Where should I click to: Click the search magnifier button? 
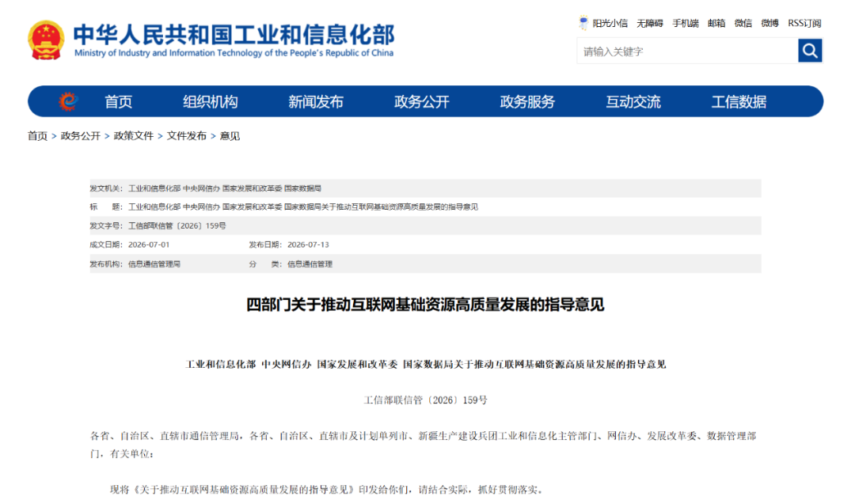810,51
